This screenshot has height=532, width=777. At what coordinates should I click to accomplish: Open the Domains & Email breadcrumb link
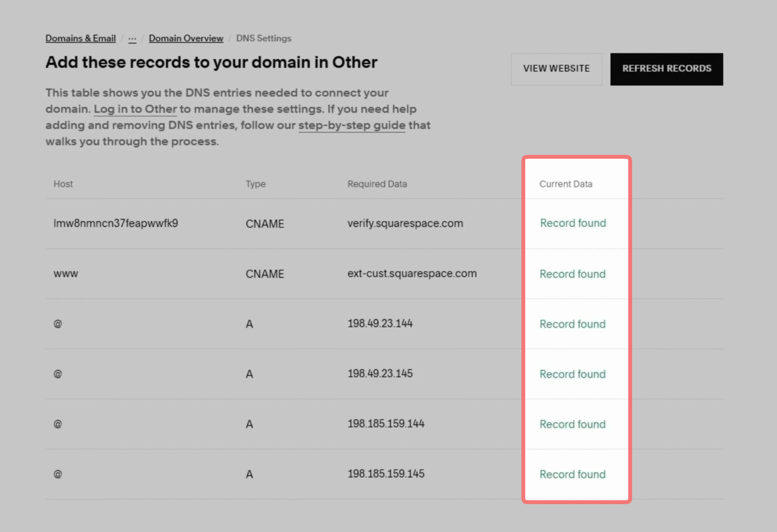80,38
